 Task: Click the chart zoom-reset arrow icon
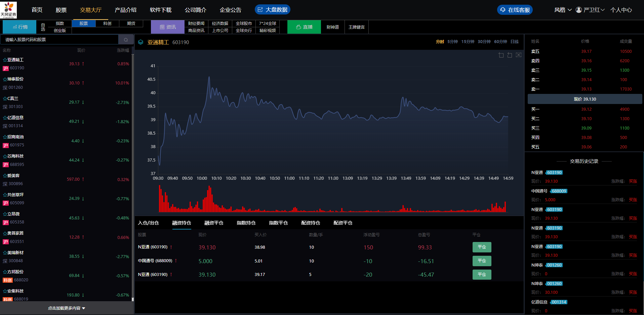[x=510, y=55]
